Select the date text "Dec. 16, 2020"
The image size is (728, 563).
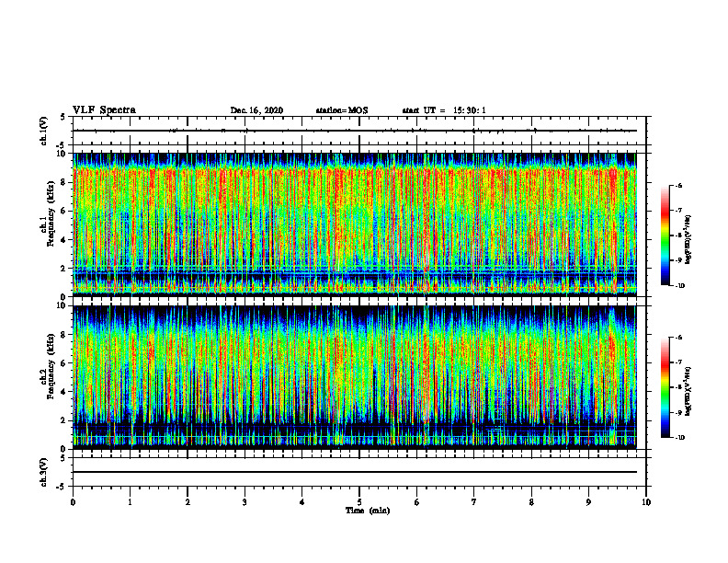click(x=256, y=110)
